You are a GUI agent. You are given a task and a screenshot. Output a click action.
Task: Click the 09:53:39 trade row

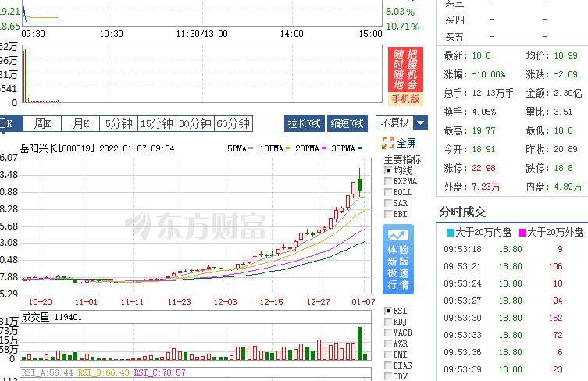[x=503, y=369]
